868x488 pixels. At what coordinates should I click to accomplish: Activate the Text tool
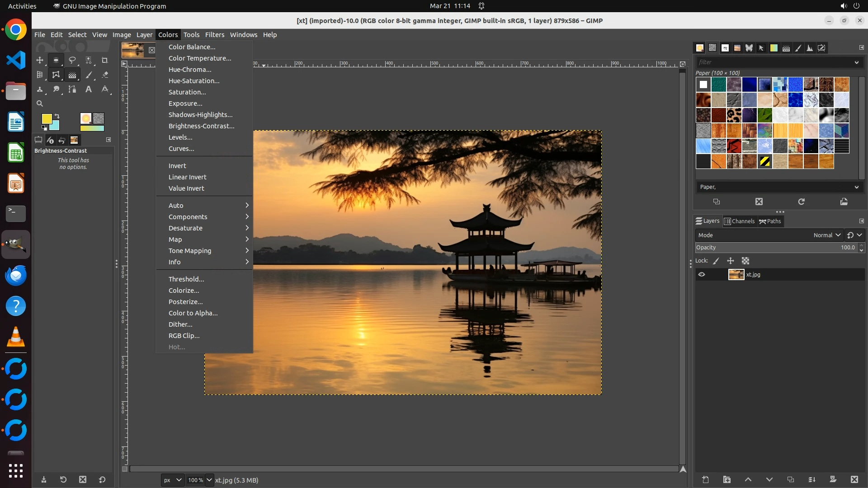tap(89, 89)
